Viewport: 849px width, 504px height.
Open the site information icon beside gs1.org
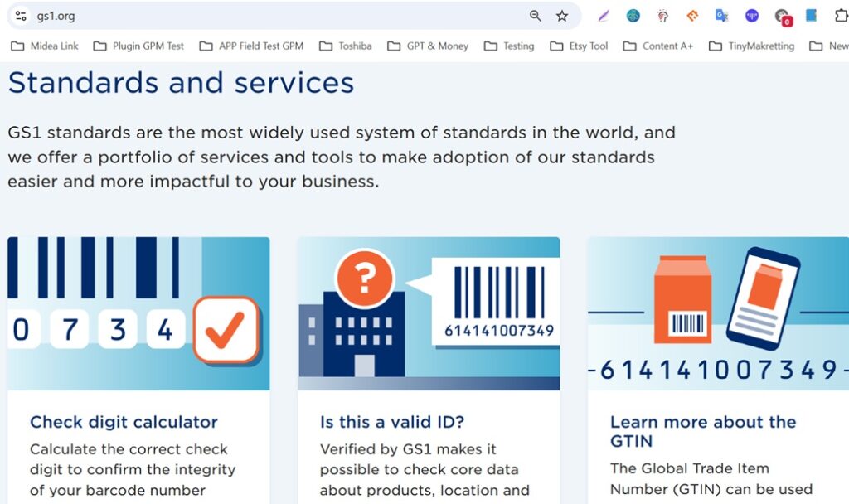pyautogui.click(x=21, y=16)
